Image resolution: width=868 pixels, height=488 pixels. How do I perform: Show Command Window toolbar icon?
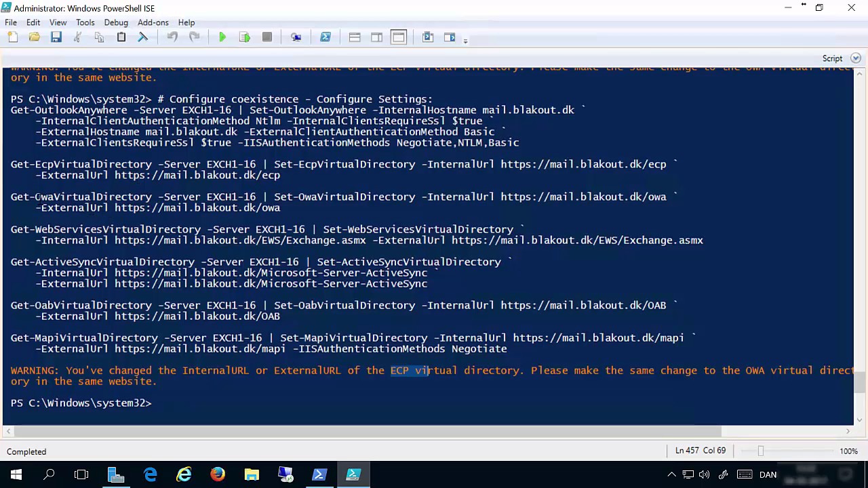(x=428, y=37)
